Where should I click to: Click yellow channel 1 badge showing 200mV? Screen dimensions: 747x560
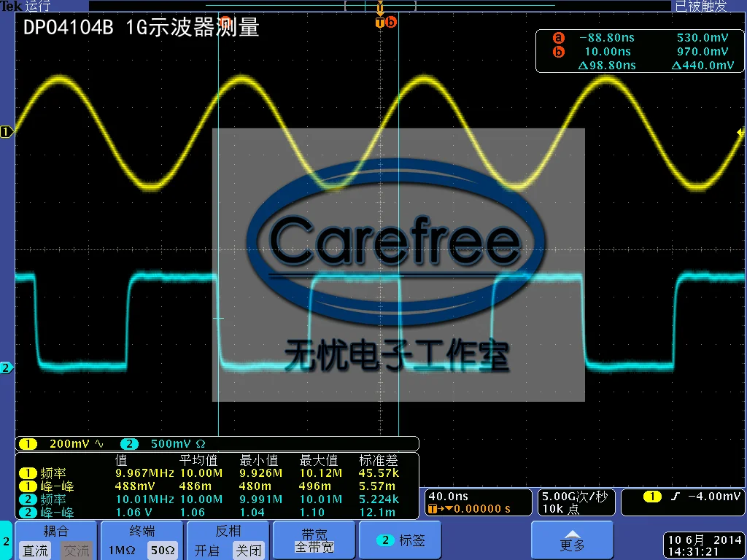(28, 444)
